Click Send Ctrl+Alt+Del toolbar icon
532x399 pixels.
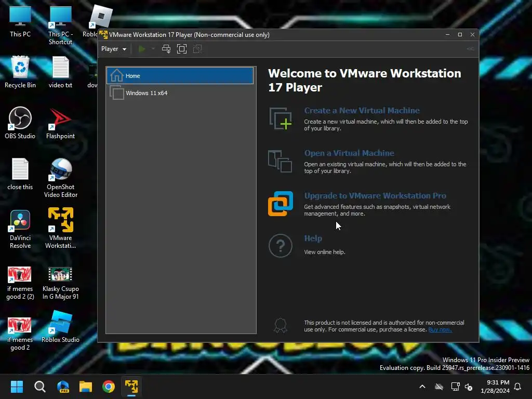pyautogui.click(x=166, y=49)
